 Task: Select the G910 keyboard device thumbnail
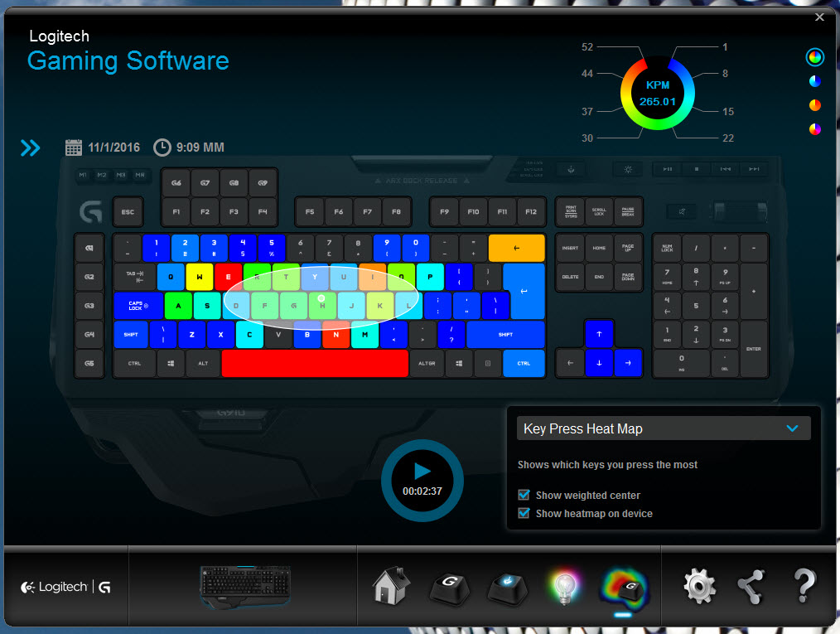(245, 587)
